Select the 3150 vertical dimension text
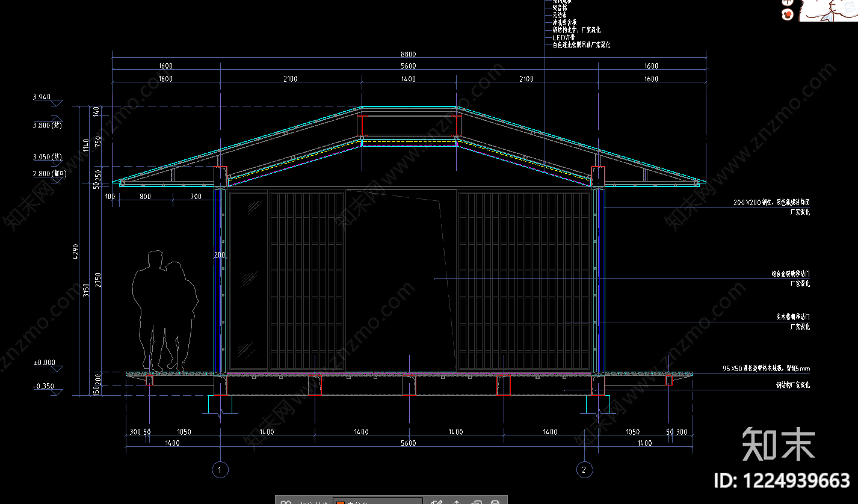Screen dimensions: 858x504 click(87, 289)
